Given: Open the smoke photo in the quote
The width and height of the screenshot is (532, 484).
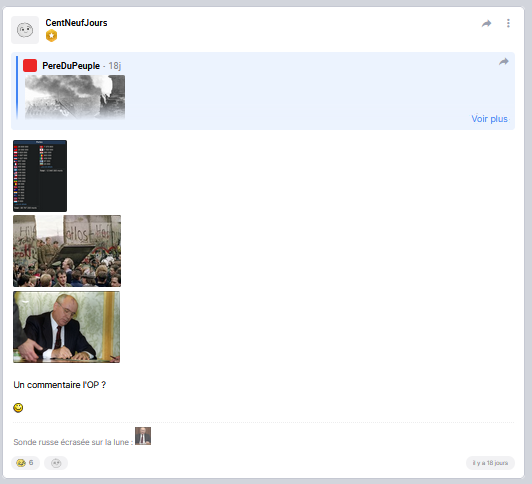Looking at the screenshot, I should tap(75, 97).
